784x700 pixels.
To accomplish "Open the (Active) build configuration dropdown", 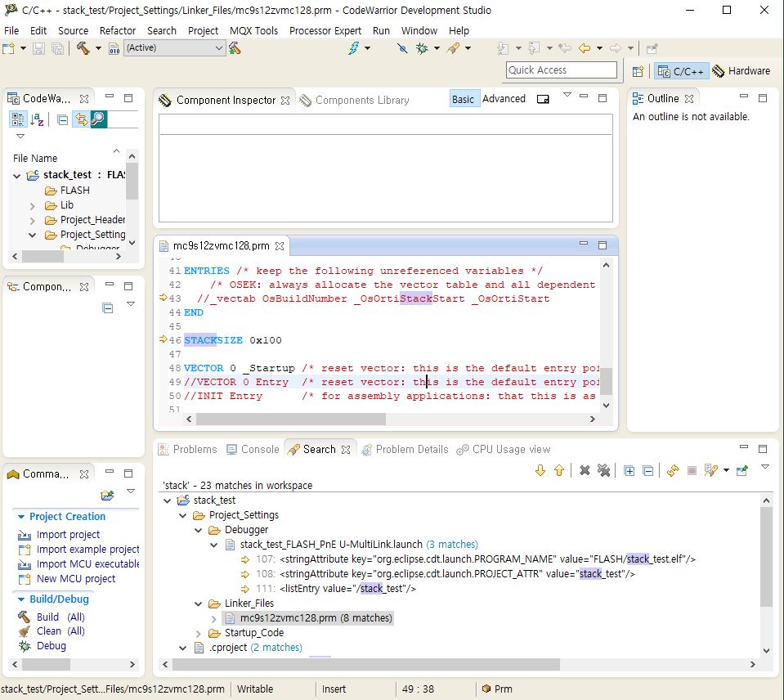I will 173,48.
